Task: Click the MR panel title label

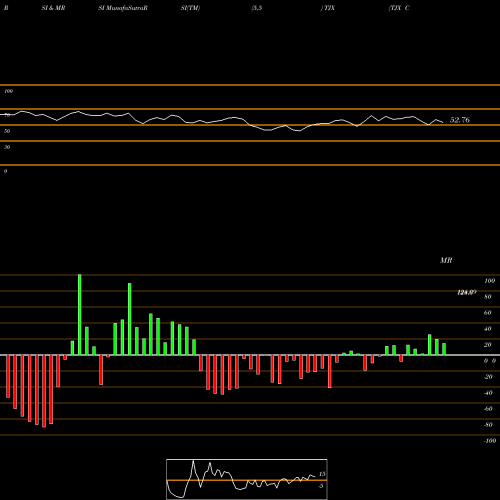Action: coord(446,260)
